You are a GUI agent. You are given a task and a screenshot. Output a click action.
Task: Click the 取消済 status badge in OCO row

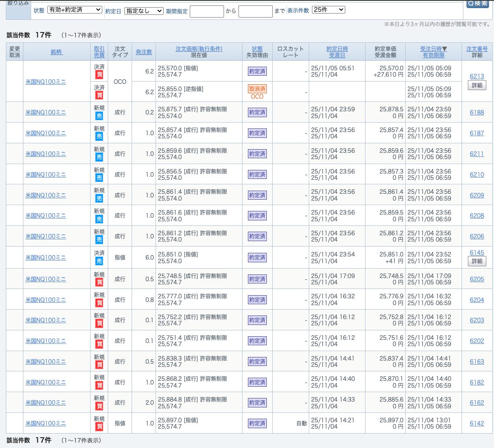point(257,89)
